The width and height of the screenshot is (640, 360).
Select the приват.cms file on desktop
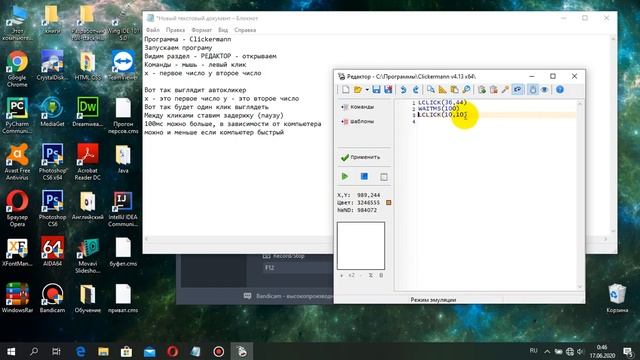point(123,298)
